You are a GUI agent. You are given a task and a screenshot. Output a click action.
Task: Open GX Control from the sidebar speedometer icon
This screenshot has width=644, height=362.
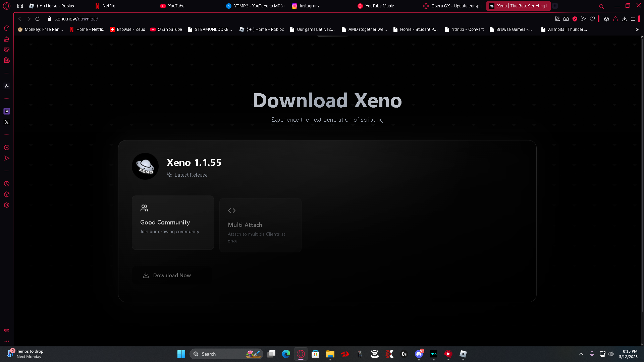click(x=7, y=28)
